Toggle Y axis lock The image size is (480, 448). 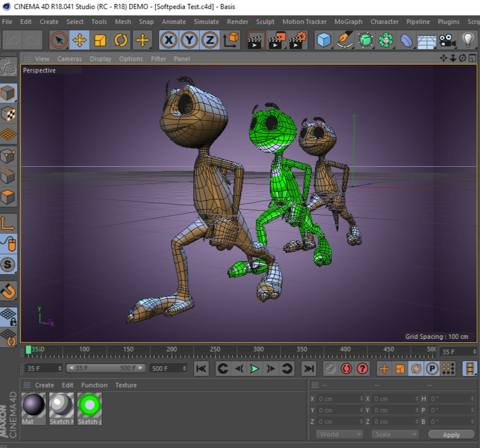tap(189, 40)
